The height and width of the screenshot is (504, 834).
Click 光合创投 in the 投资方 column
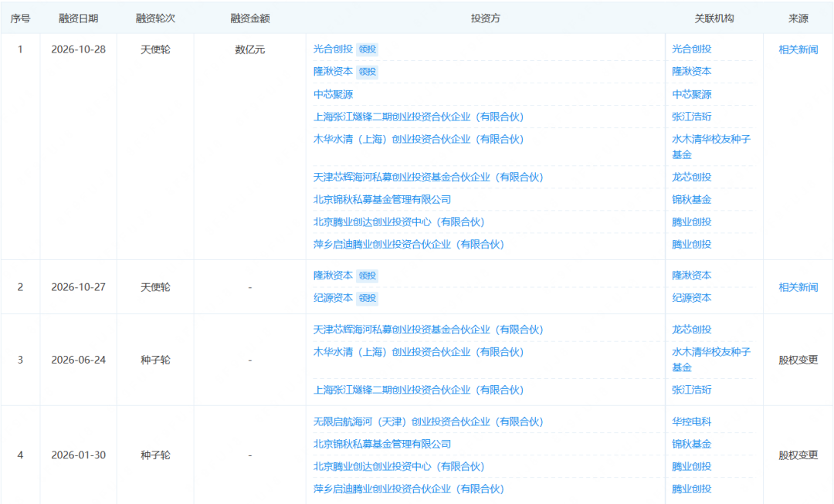[x=333, y=49]
